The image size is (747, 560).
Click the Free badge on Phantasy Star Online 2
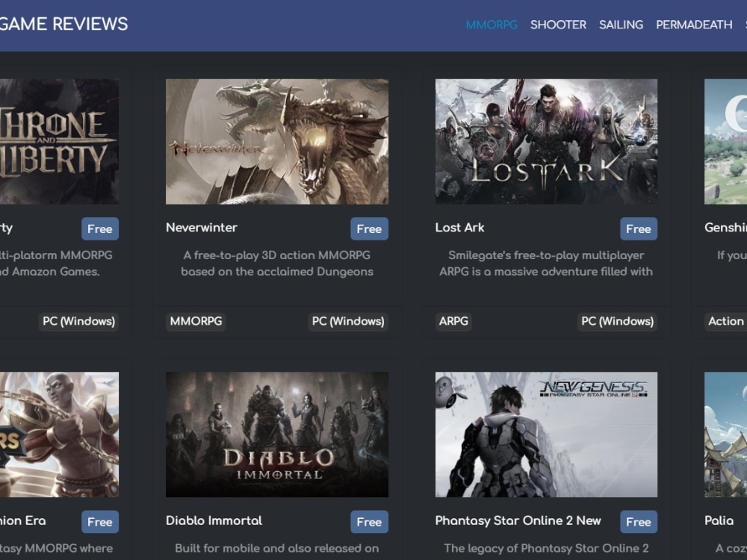[x=639, y=522]
